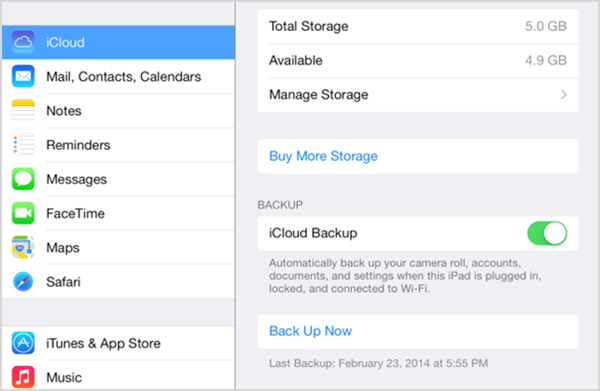
Task: Open Mail, Contacts, Calendars settings
Action: pyautogui.click(x=123, y=77)
